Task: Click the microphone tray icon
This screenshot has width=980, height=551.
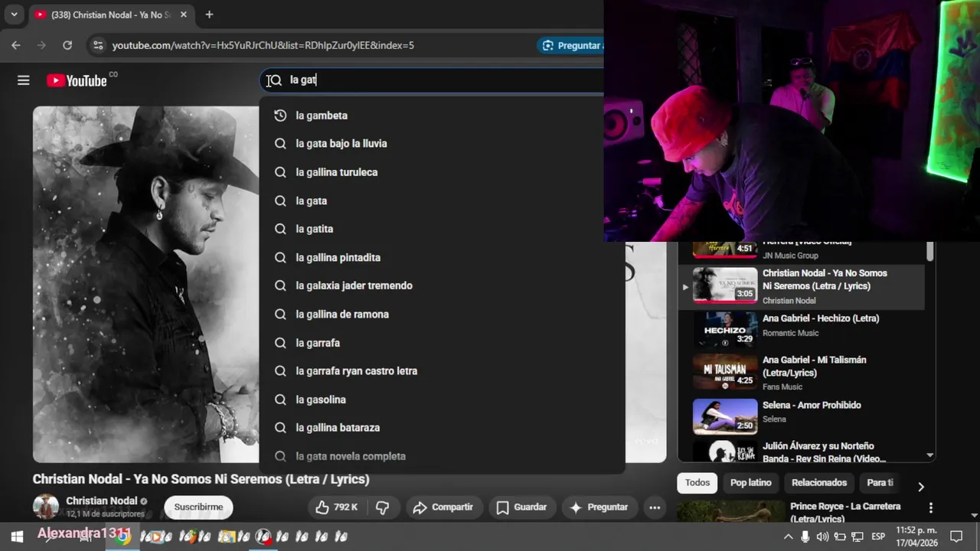Action: coord(805,536)
